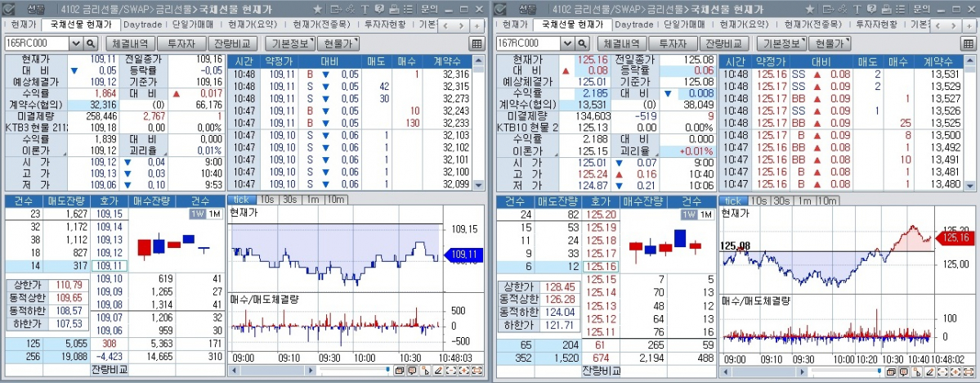Toggle 1W candle view in right window

(x=689, y=214)
